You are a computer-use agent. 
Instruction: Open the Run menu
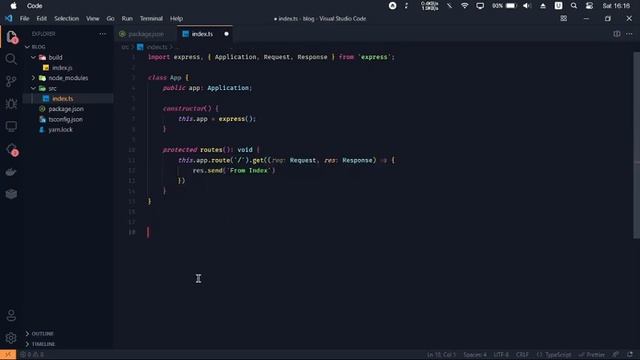pos(127,18)
